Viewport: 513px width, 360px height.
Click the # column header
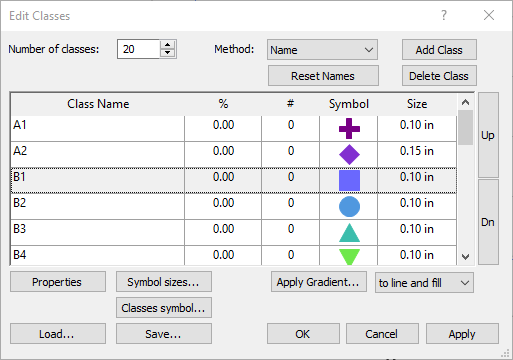[290, 104]
